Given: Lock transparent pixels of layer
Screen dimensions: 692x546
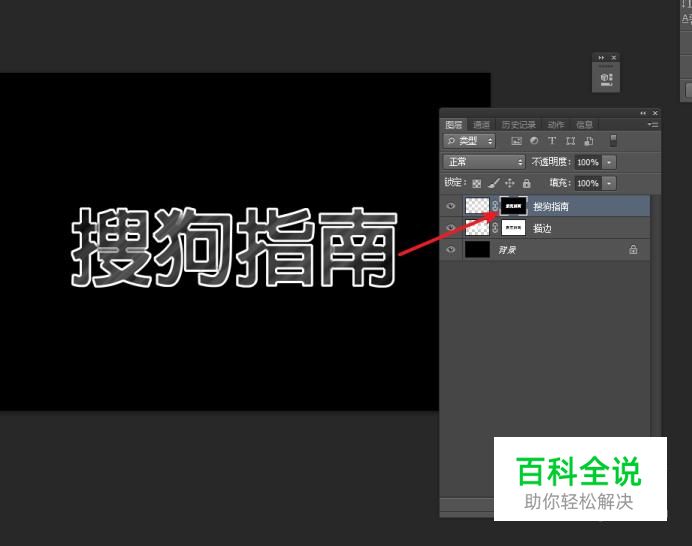Looking at the screenshot, I should point(477,183).
